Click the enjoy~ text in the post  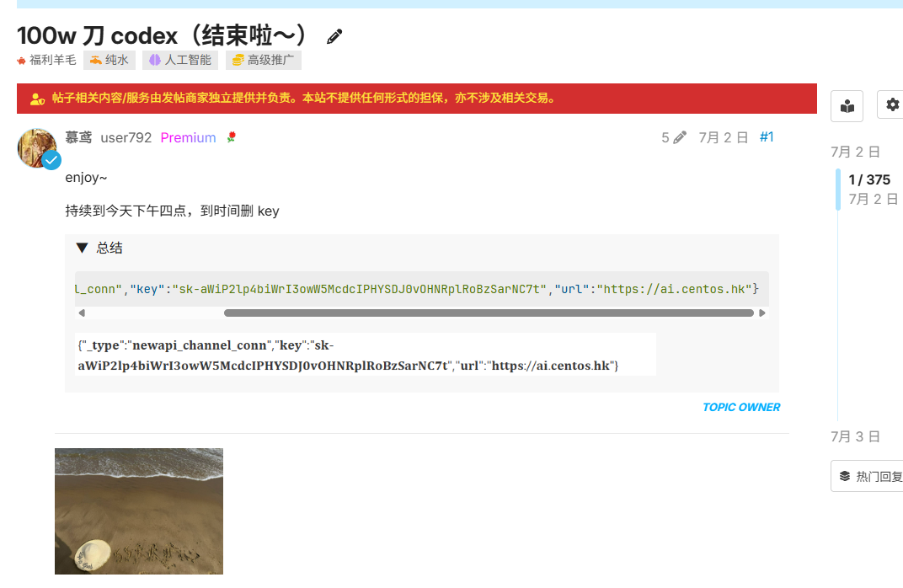click(87, 178)
